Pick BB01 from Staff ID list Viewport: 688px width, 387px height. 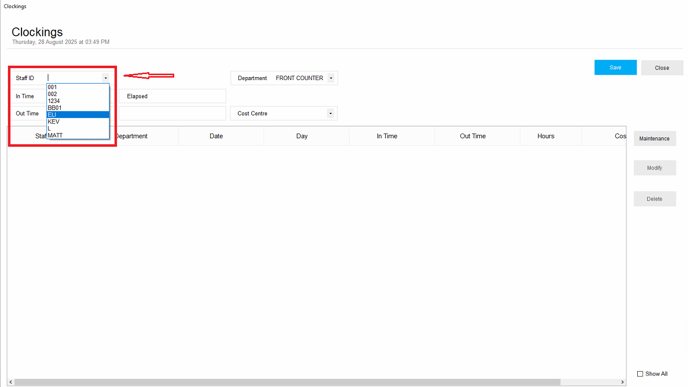(78, 108)
